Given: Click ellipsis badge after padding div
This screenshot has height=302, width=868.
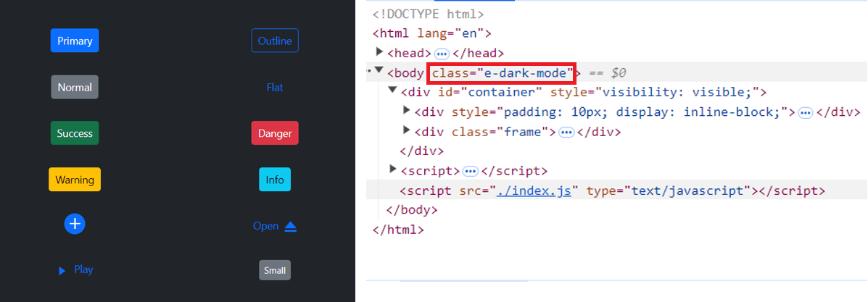Looking at the screenshot, I should point(805,112).
